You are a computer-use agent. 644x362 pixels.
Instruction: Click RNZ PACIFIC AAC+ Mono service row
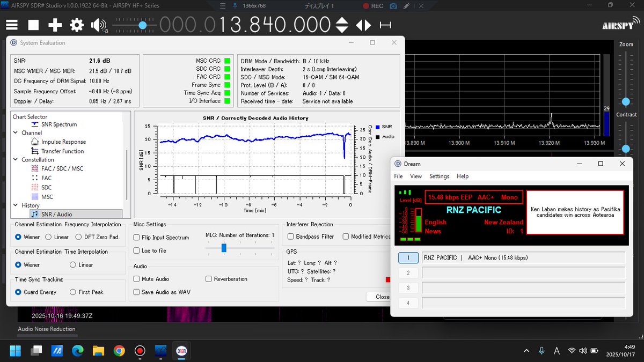click(x=524, y=258)
